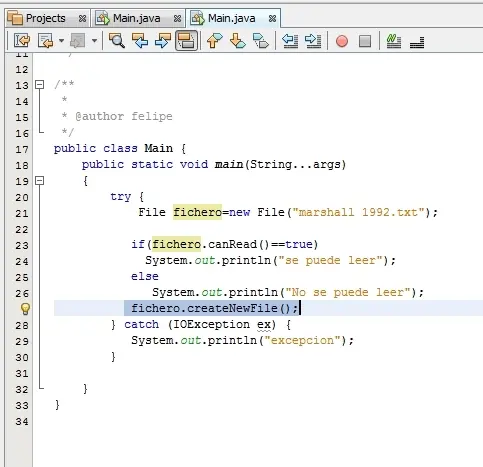The height and width of the screenshot is (467, 483).
Task: Toggle Highlight Search button in toolbar
Action: pos(186,41)
